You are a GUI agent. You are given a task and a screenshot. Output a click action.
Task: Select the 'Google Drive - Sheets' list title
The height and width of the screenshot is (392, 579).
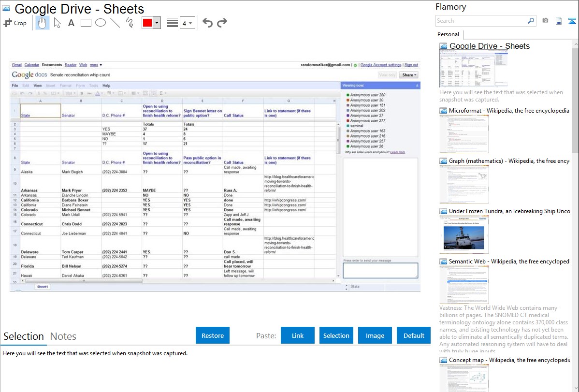490,46
